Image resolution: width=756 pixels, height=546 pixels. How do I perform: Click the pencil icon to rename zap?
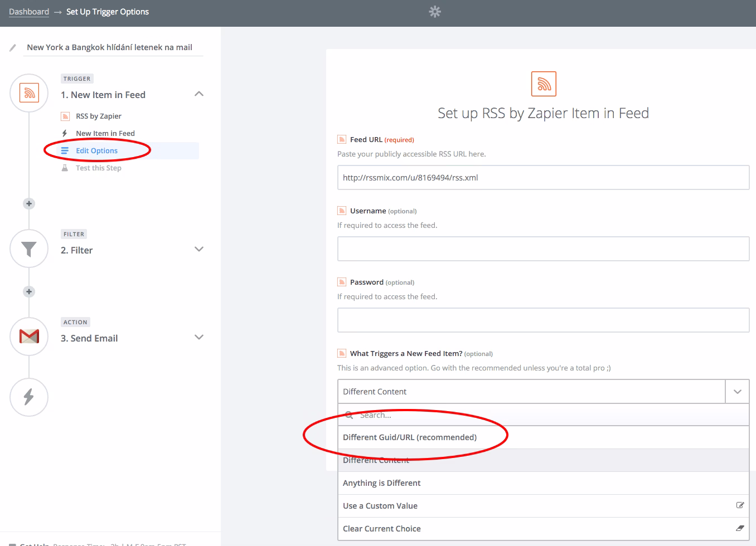(13, 48)
